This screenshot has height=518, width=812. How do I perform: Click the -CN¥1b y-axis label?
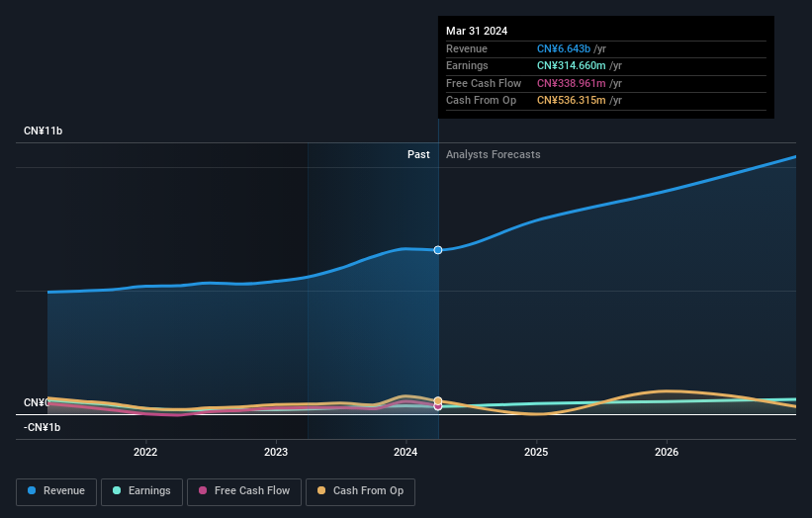[42, 427]
